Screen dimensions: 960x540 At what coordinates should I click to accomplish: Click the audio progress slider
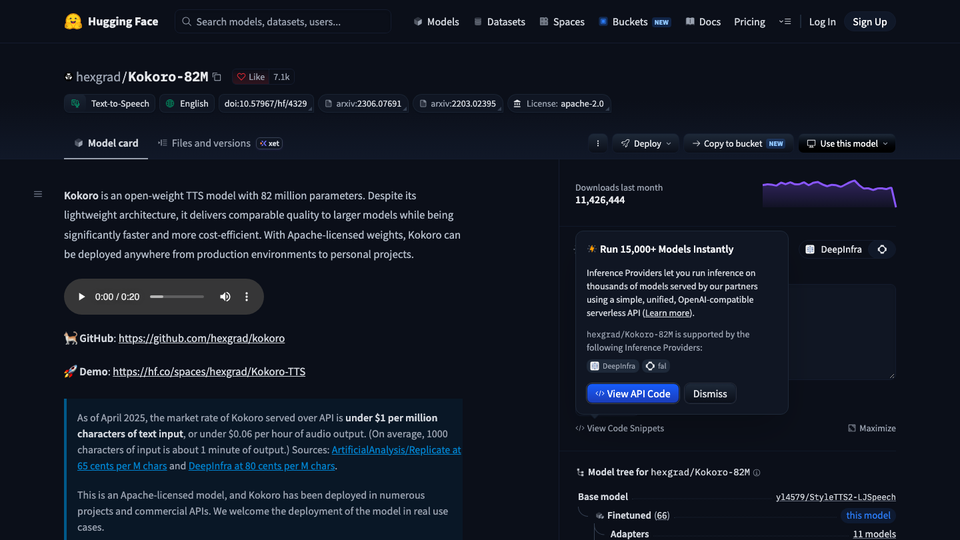[177, 297]
